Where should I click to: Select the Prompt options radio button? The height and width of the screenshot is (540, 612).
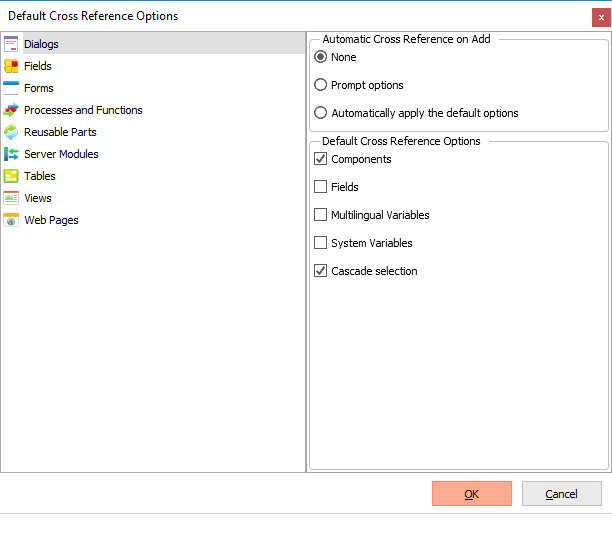click(321, 85)
